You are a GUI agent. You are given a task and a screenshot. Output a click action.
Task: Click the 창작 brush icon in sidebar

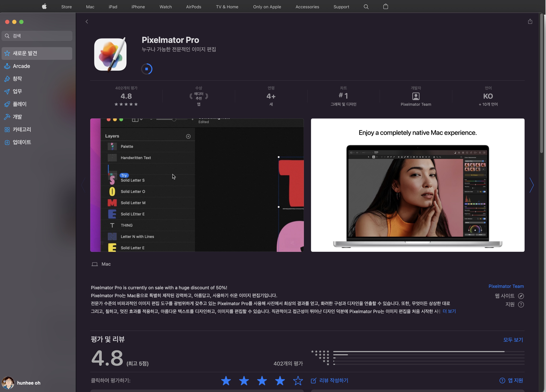point(7,79)
